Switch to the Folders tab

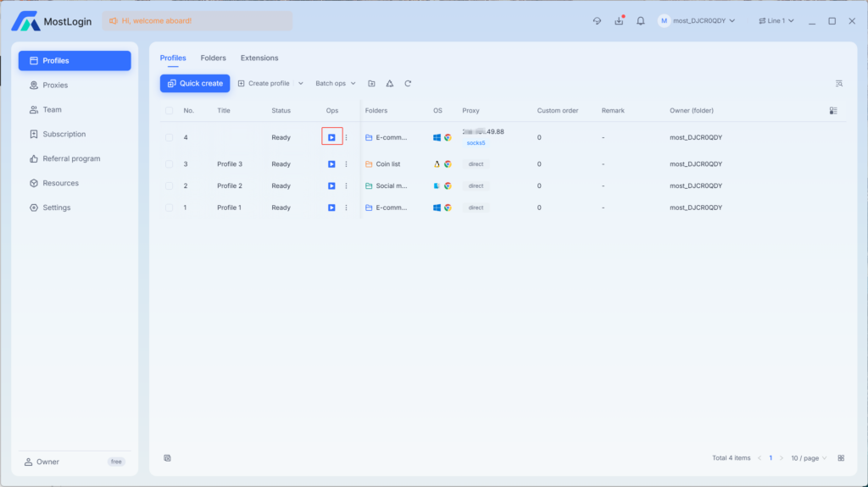coord(213,58)
